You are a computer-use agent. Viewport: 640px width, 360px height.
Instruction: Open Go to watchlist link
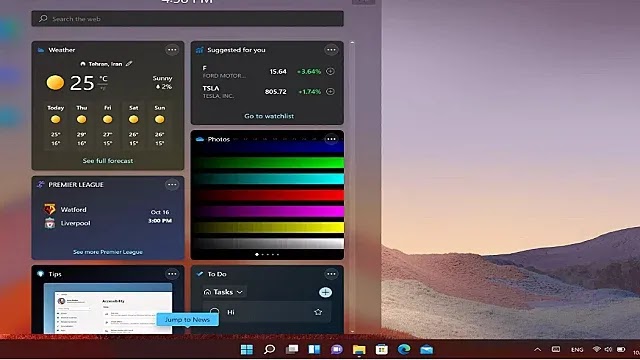269,116
